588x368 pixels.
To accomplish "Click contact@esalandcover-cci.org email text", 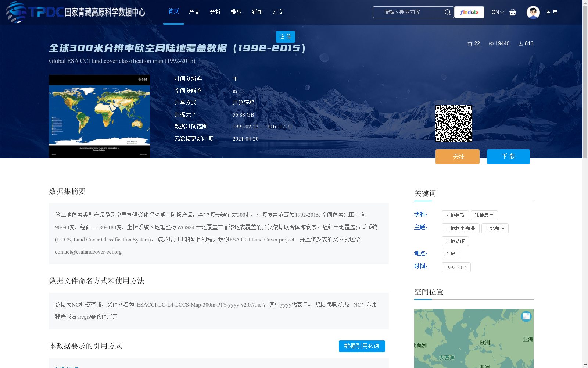I will 88,252.
